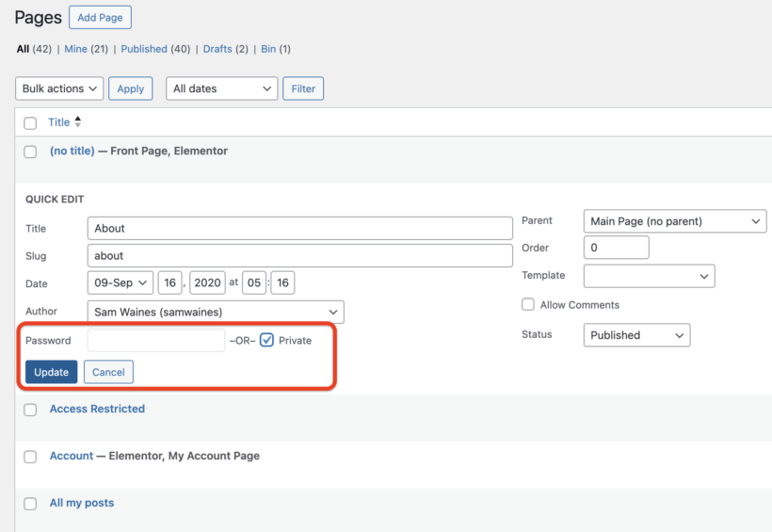Enable the Allow Comments checkbox
The image size is (772, 532).
(528, 304)
